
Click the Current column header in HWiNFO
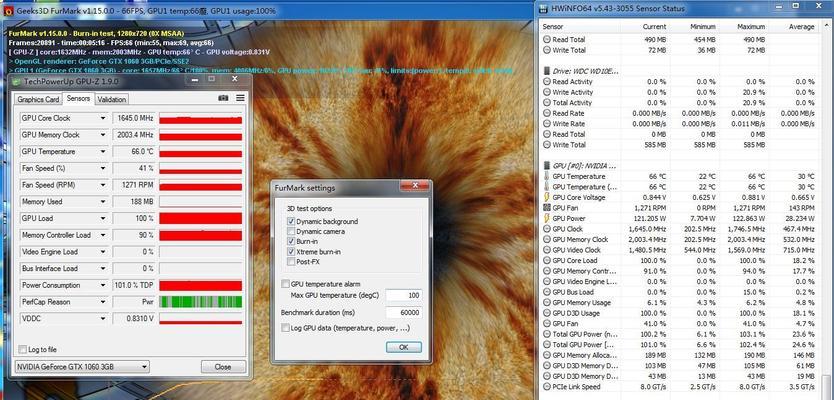pyautogui.click(x=655, y=27)
